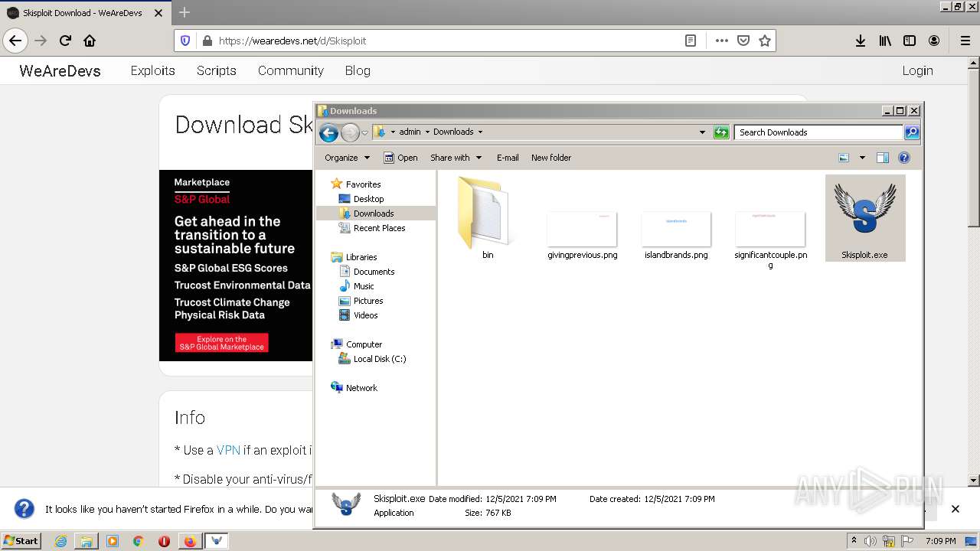Open a new Firefox tab
Viewport: 980px width, 551px height.
[x=185, y=12]
